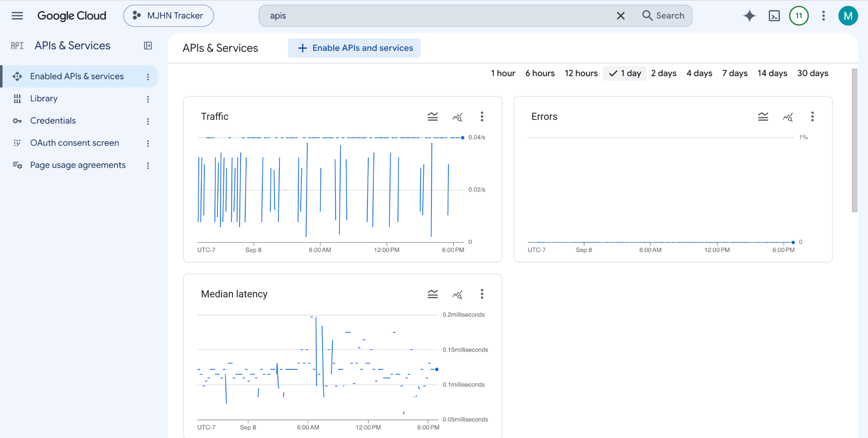Open notifications badge showing 11
The height and width of the screenshot is (438, 868).
tap(799, 16)
